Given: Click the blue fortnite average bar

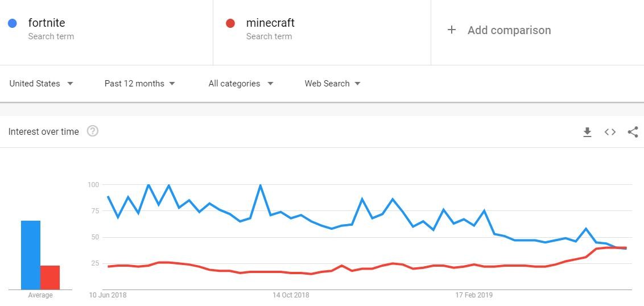Looking at the screenshot, I should coord(31,255).
